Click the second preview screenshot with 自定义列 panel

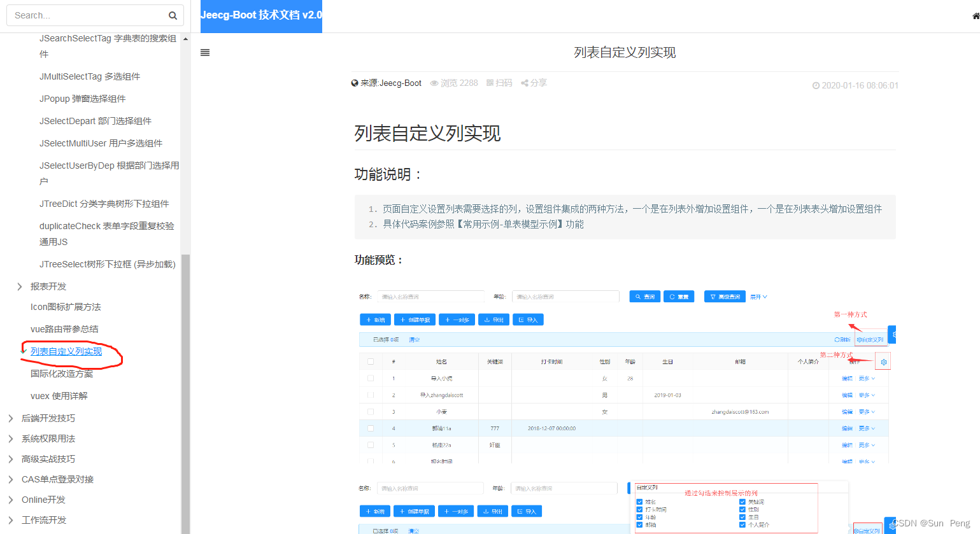point(625,507)
